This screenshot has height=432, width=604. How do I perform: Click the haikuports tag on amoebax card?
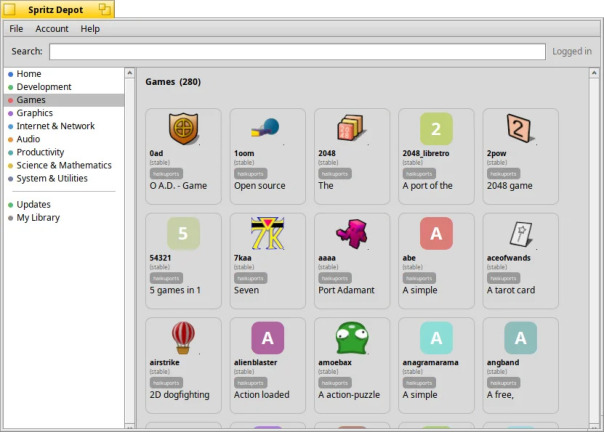pos(335,383)
